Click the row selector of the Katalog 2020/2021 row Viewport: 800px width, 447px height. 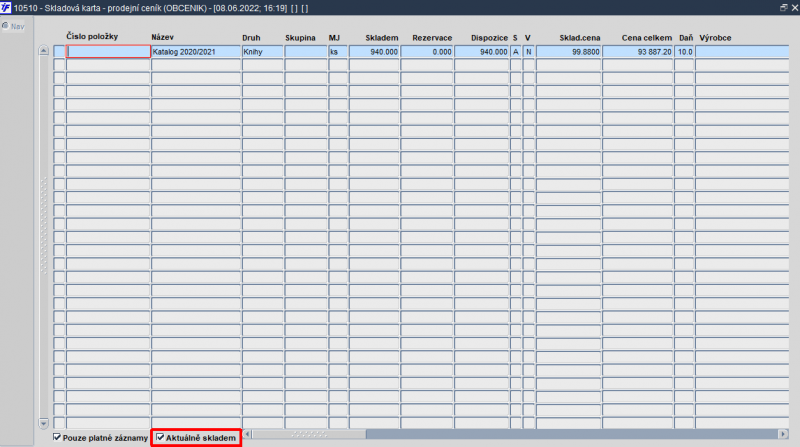(59, 52)
